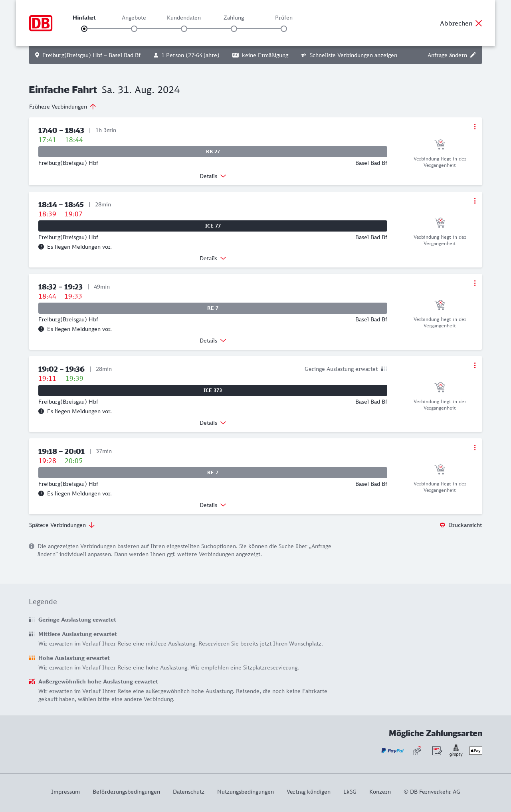Click the Abbrechen close X icon
The width and height of the screenshot is (511, 812).
[x=479, y=23]
